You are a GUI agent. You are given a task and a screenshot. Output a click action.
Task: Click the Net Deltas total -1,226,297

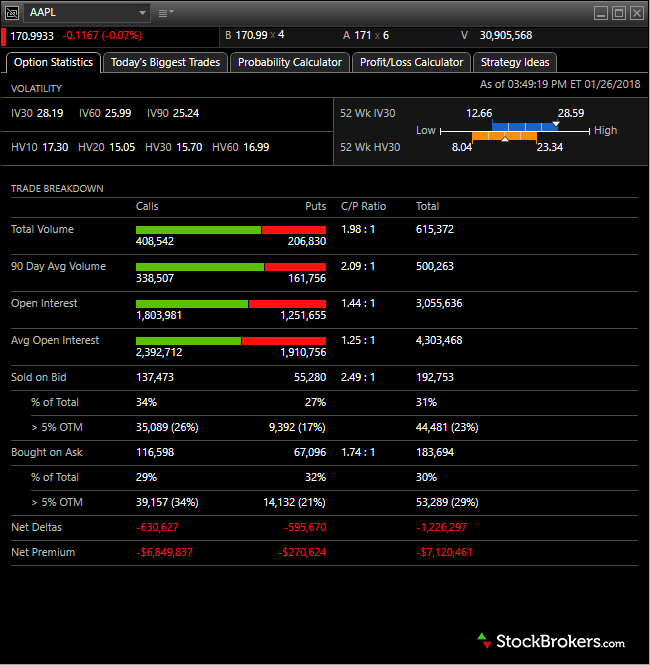441,528
